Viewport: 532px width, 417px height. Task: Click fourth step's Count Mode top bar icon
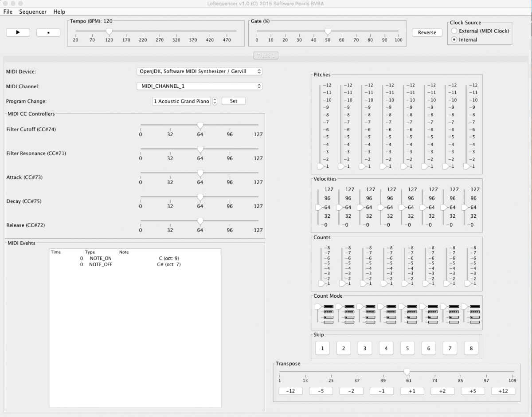[x=391, y=307]
